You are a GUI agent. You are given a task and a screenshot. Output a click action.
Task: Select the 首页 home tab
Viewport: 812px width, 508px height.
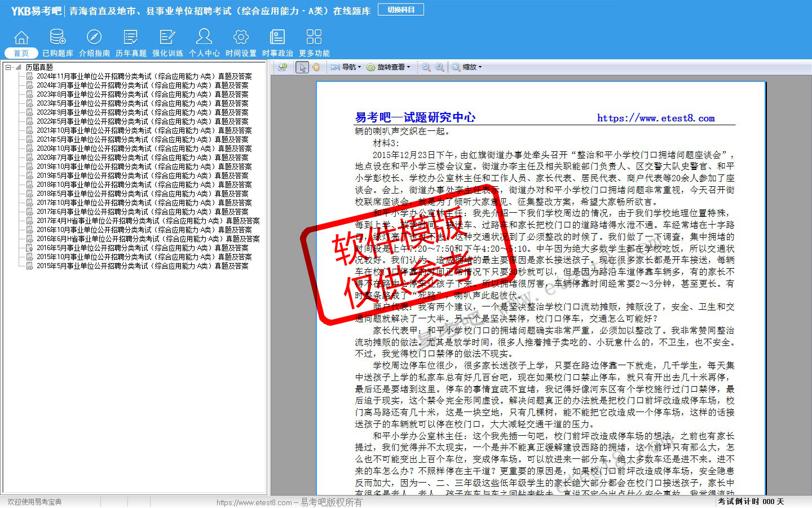pos(21,53)
